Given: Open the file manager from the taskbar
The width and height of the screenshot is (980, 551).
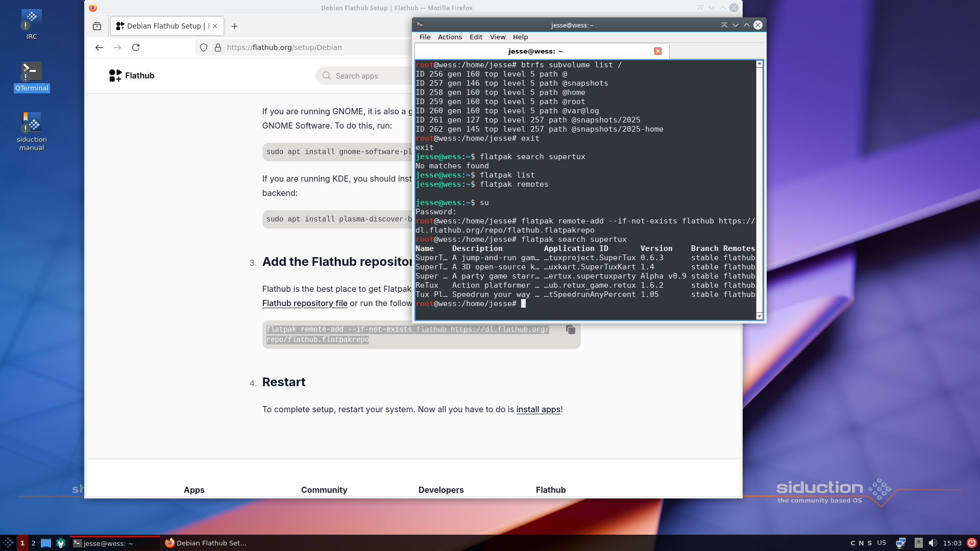Looking at the screenshot, I should pos(46,543).
